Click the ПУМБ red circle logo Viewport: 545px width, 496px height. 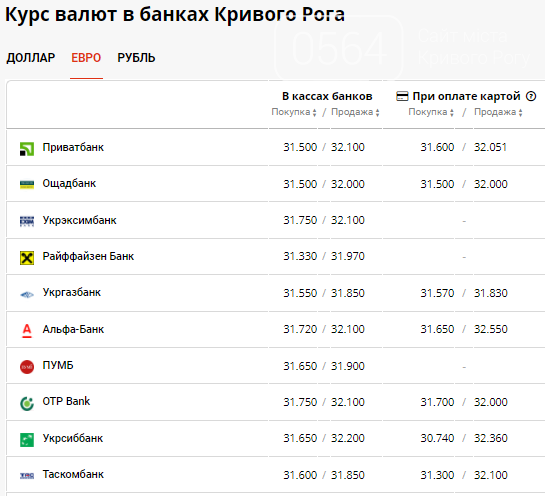27,367
